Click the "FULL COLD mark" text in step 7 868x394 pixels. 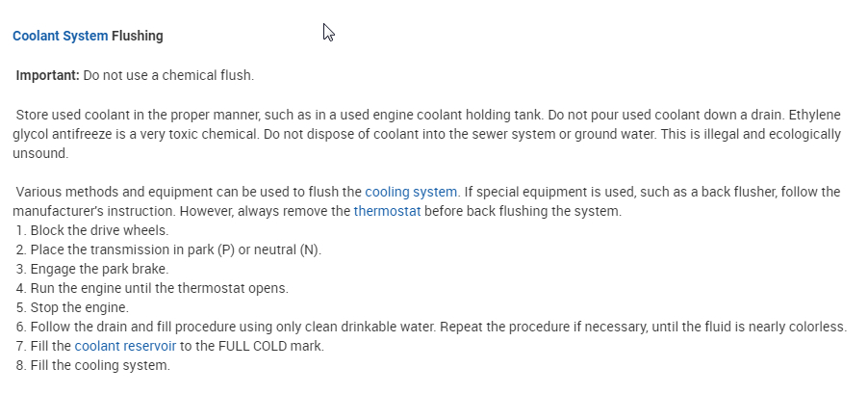(274, 345)
